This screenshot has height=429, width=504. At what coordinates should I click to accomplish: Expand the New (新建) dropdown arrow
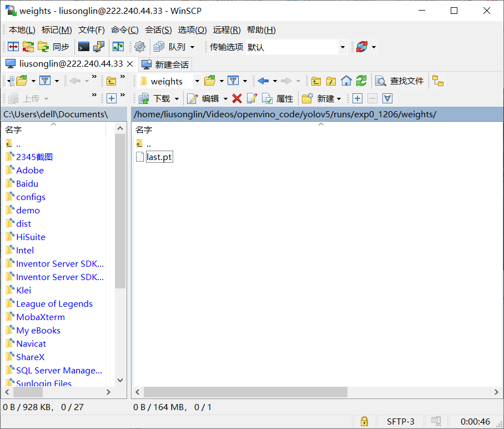[339, 98]
